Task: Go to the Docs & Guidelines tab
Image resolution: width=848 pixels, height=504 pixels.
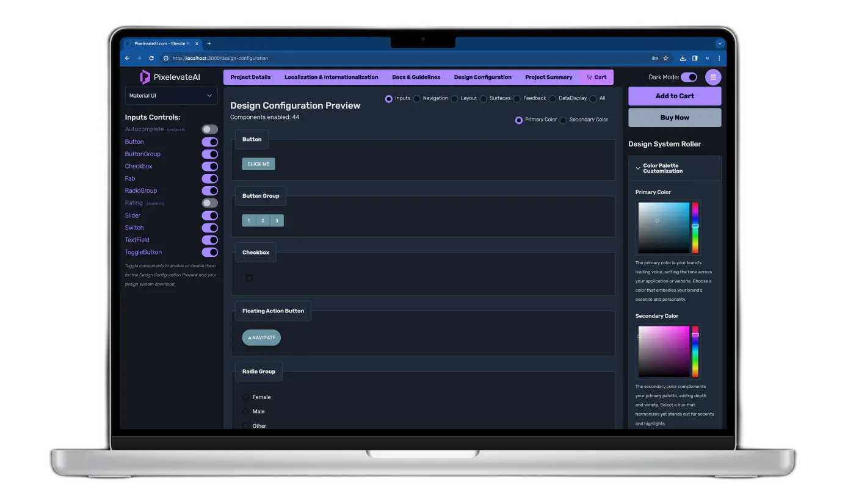Action: coord(416,77)
